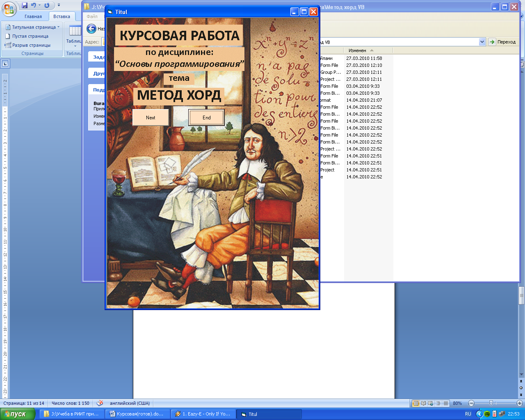
Task: Click the Страница: 11 из 14 status
Action: [x=24, y=403]
